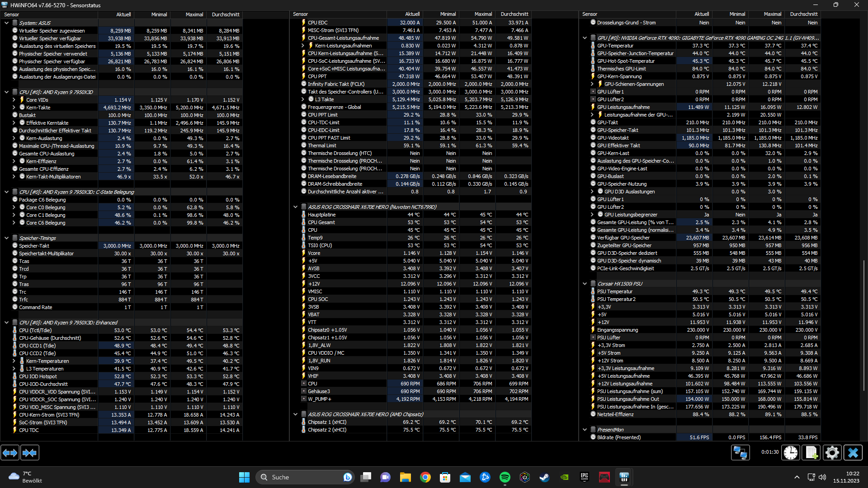
Task: Select the GPU-Temperatur sensor row
Action: coord(615,46)
